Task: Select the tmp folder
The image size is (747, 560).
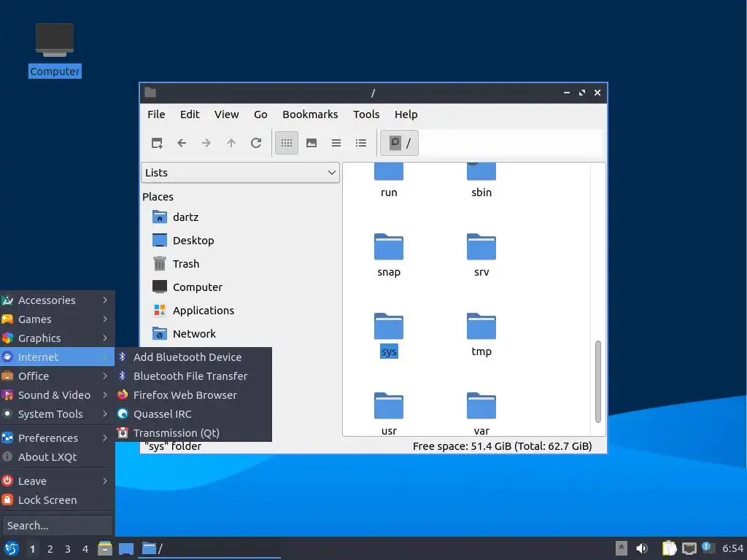Action: (481, 334)
